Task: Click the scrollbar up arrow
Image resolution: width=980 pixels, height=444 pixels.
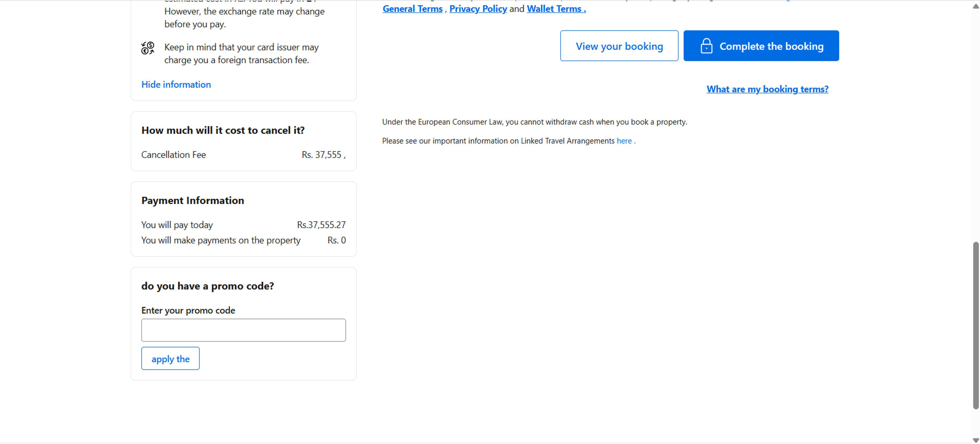Action: pos(975,6)
